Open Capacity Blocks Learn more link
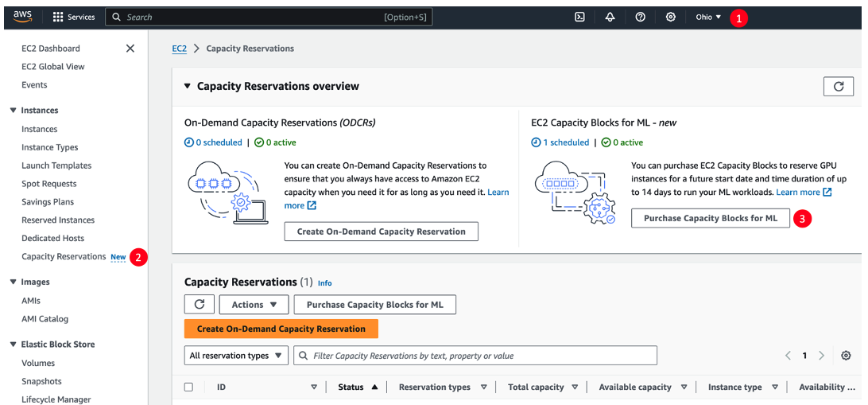868x405 pixels. click(x=804, y=193)
